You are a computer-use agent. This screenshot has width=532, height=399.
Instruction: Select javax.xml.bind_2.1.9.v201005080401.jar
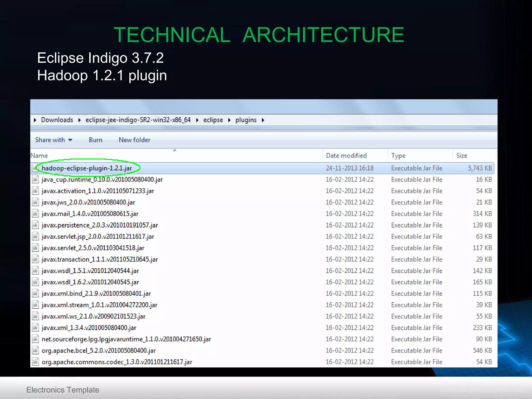coord(96,294)
